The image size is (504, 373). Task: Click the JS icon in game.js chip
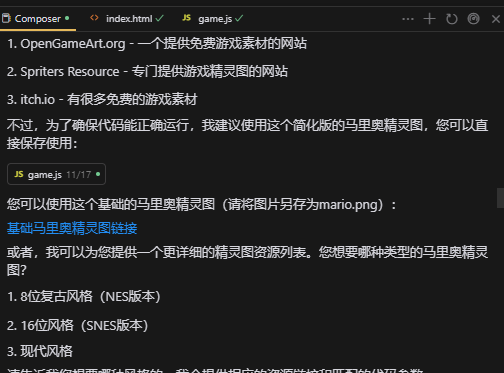(x=19, y=174)
